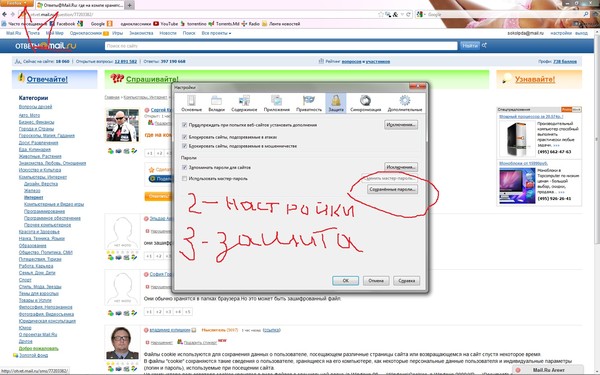Open the Знакомства header link
Image resolution: width=600 pixels, height=375 pixels.
tap(141, 33)
